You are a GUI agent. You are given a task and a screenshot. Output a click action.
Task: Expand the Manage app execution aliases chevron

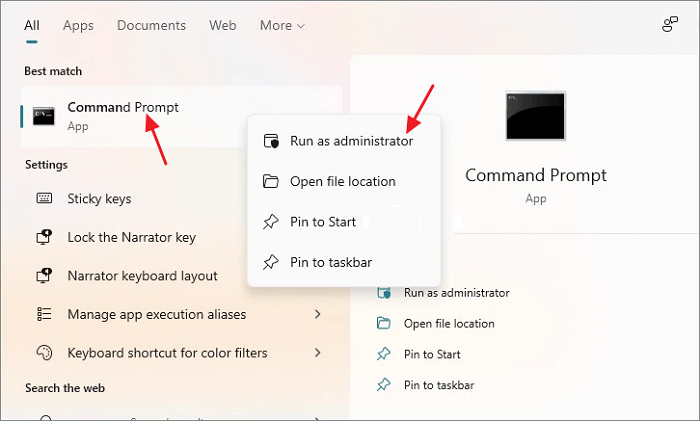tap(318, 314)
